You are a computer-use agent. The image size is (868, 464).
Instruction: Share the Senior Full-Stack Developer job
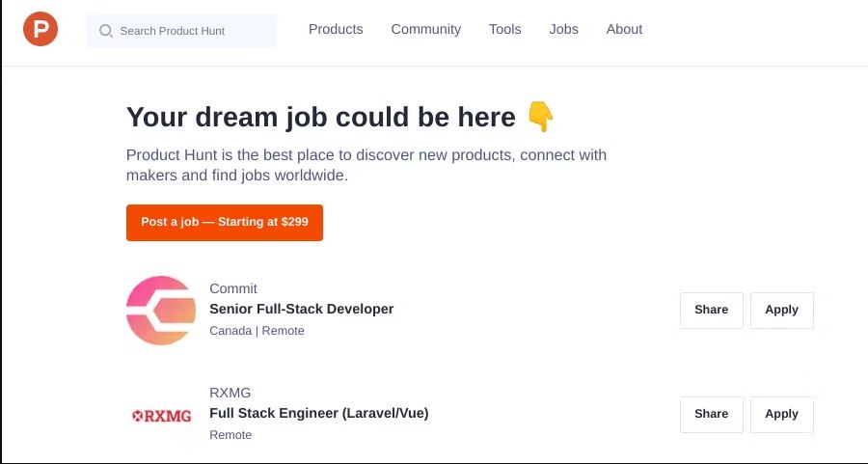point(712,310)
